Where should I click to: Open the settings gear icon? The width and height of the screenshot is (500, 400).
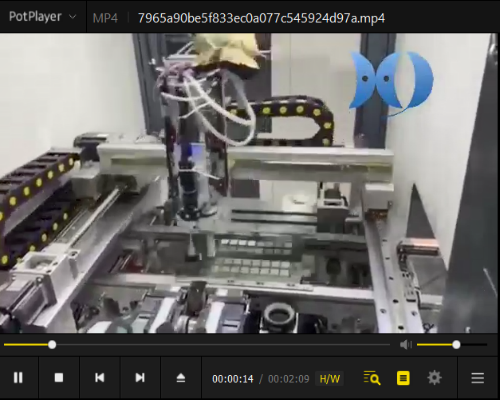[x=434, y=378]
